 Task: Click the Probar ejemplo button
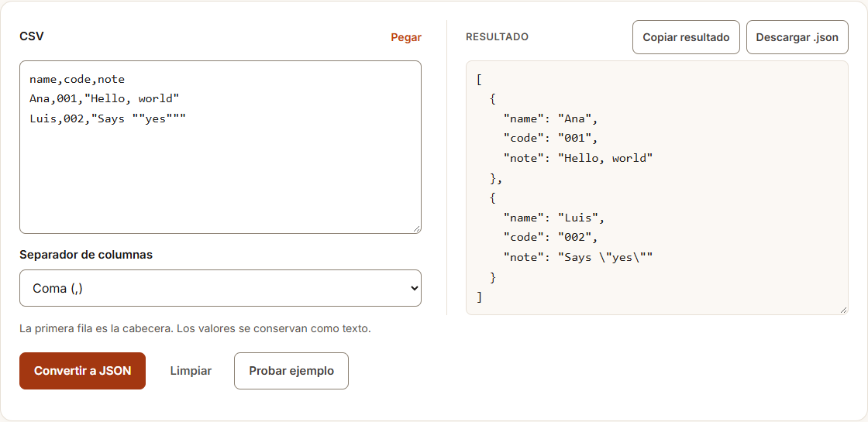(291, 371)
